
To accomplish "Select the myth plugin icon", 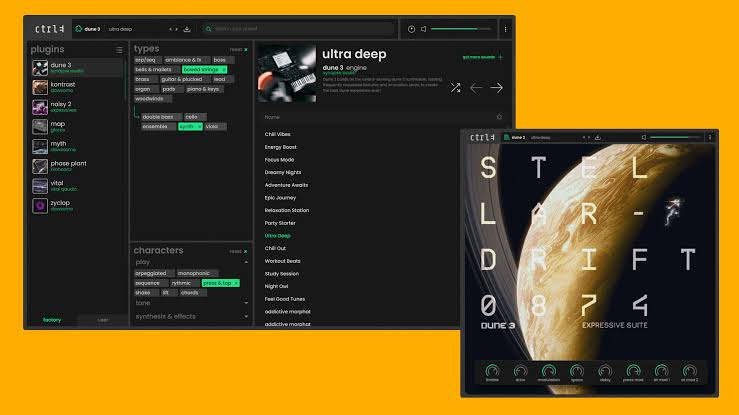I will [40, 146].
